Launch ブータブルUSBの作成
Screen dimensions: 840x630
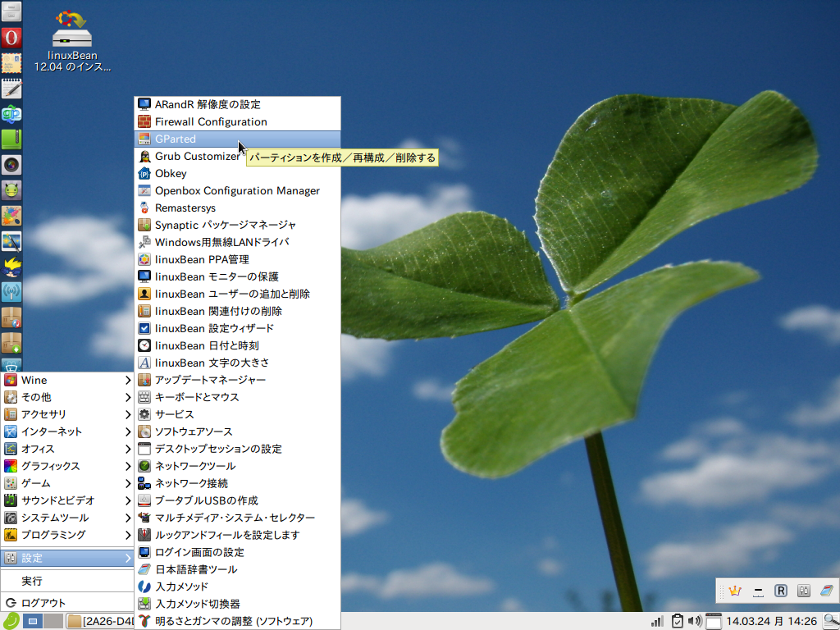tap(237, 500)
